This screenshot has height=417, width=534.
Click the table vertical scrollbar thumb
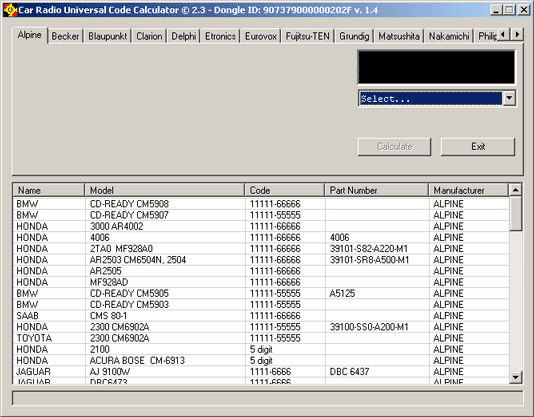pos(516,214)
